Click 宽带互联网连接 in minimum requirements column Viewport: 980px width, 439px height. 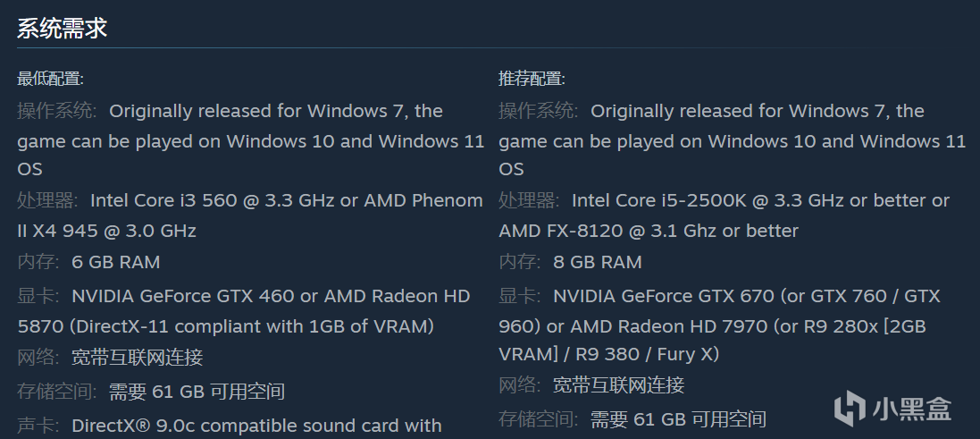coord(138,358)
